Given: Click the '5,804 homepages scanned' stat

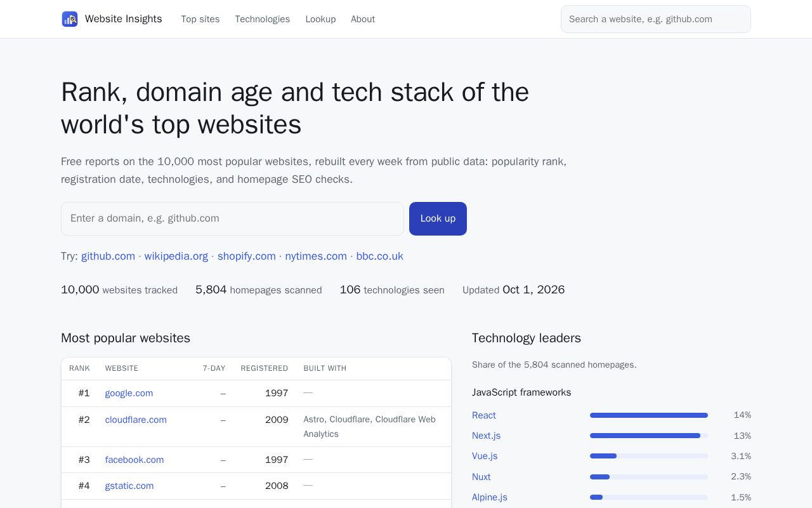Looking at the screenshot, I should pyautogui.click(x=259, y=290).
